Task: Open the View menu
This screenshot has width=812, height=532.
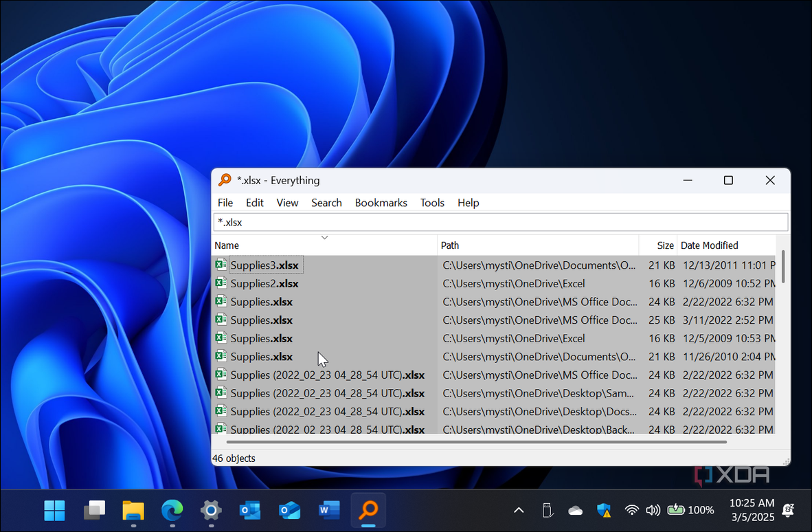Action: pyautogui.click(x=287, y=203)
